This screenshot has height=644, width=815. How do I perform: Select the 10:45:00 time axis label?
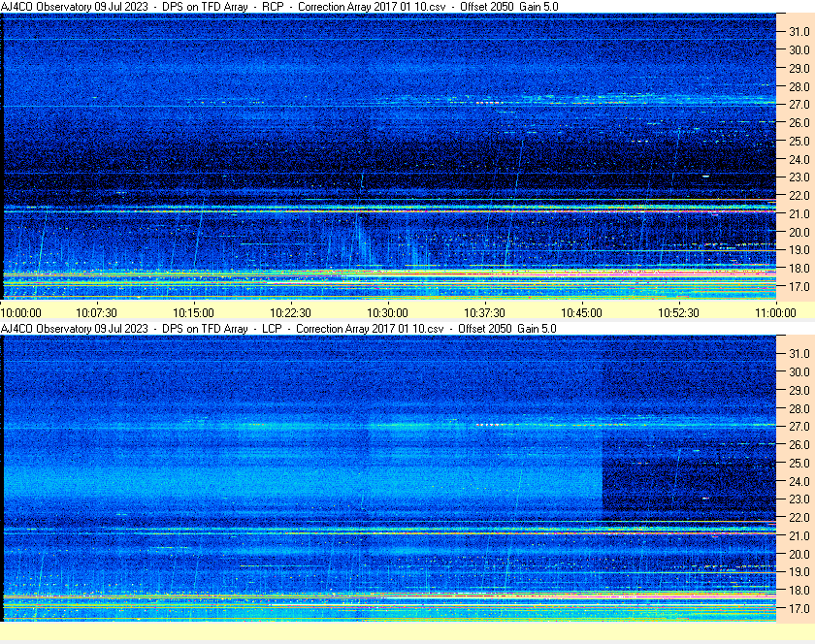(x=581, y=313)
